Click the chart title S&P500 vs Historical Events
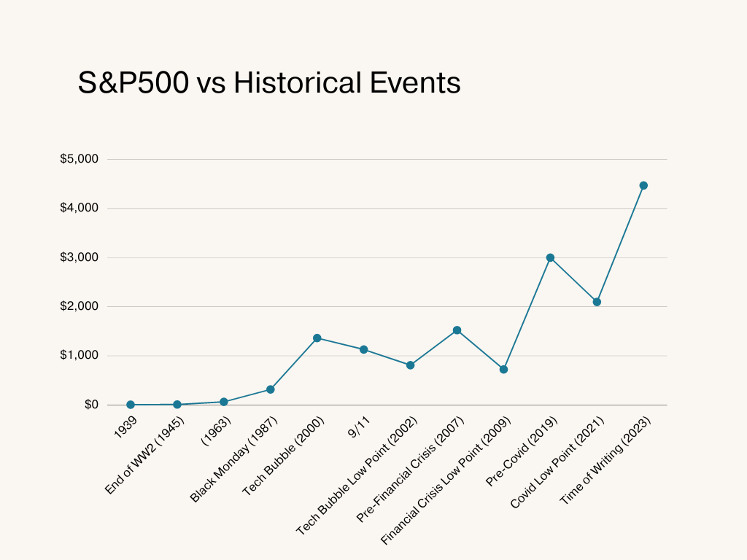Image resolution: width=747 pixels, height=560 pixels. [x=269, y=82]
